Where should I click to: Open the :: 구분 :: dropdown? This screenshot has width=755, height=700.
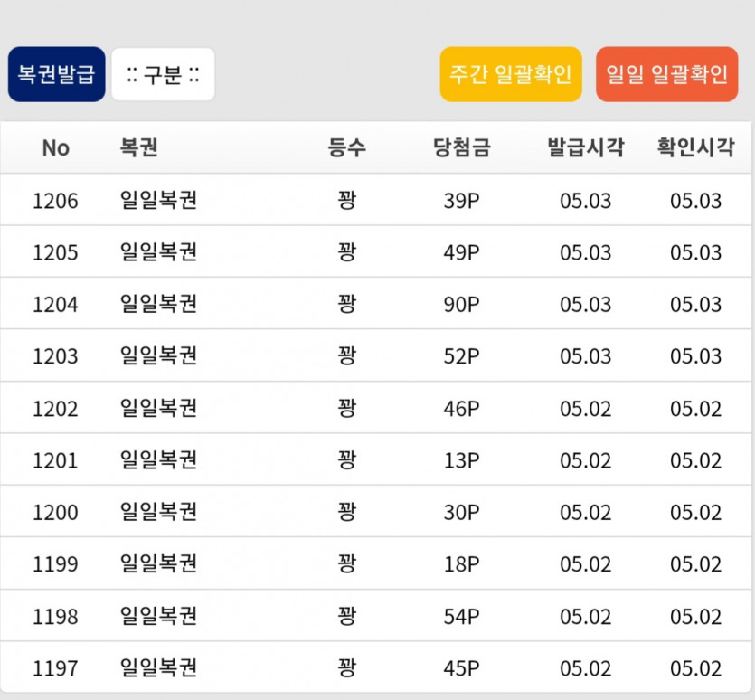[163, 74]
